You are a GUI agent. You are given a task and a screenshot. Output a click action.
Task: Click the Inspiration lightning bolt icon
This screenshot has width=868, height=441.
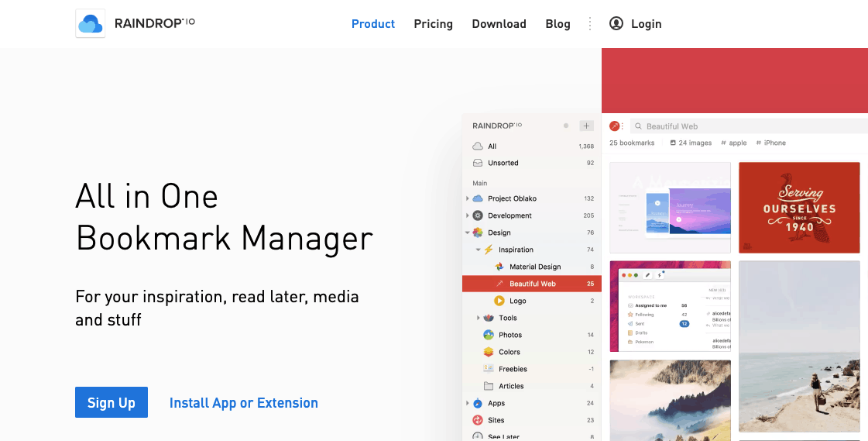tap(489, 250)
